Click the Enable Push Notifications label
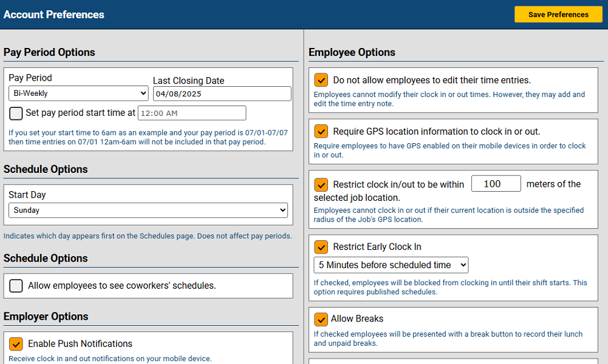 click(80, 343)
